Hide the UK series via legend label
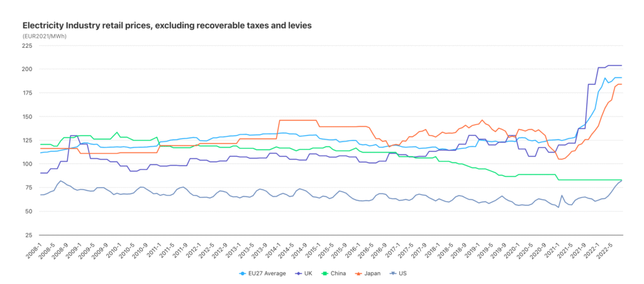This screenshot has height=284, width=644. pyautogui.click(x=307, y=273)
